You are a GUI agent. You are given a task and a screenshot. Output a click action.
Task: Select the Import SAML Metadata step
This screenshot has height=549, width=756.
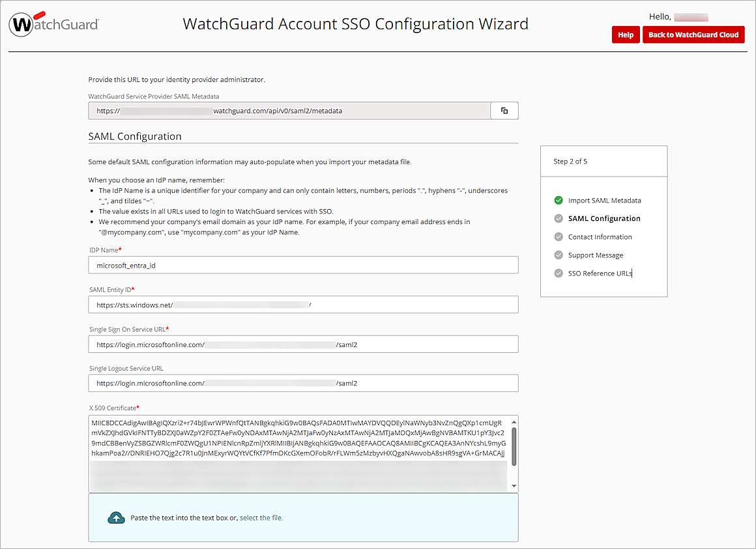click(605, 200)
